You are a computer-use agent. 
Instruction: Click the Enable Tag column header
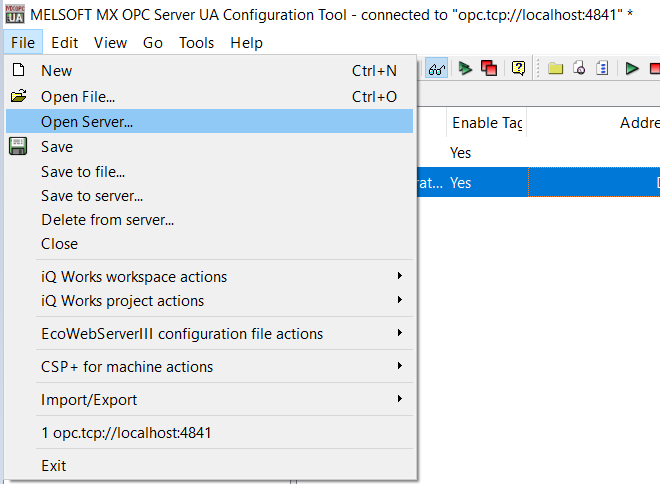tap(487, 122)
